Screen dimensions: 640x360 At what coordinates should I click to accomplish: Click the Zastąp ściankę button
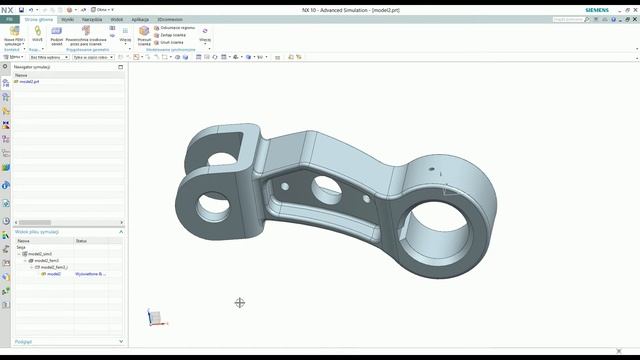(x=170, y=35)
